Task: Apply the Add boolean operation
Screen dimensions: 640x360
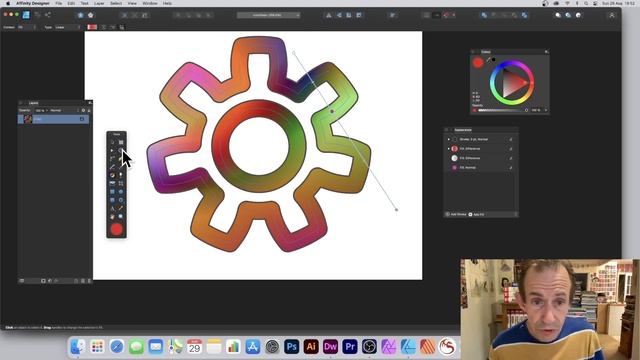Action: [x=484, y=15]
